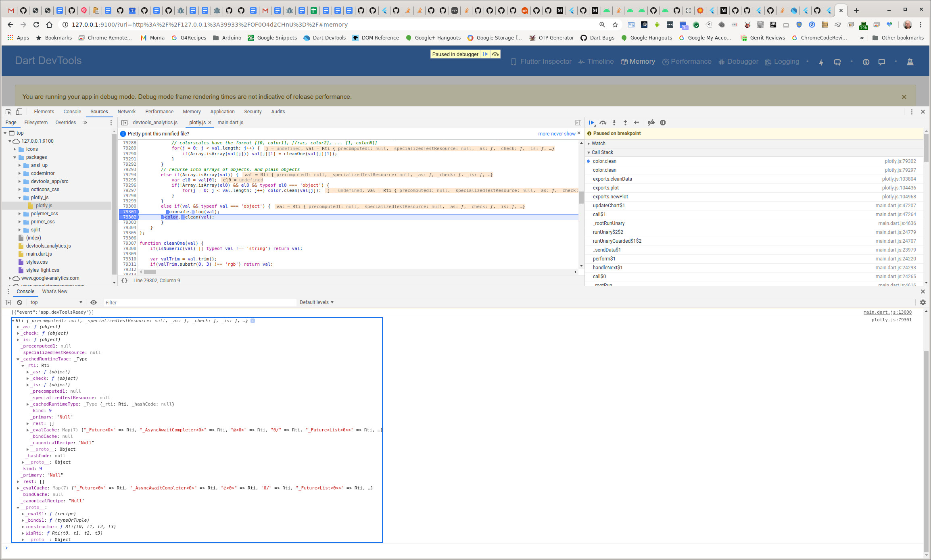This screenshot has height=560, width=931.
Task: Click the pretty-print braces icon
Action: pyautogui.click(x=125, y=281)
